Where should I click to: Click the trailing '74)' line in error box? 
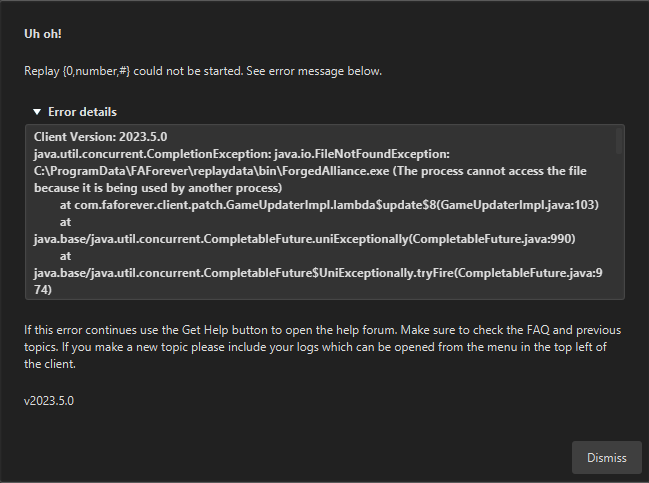tap(43, 290)
